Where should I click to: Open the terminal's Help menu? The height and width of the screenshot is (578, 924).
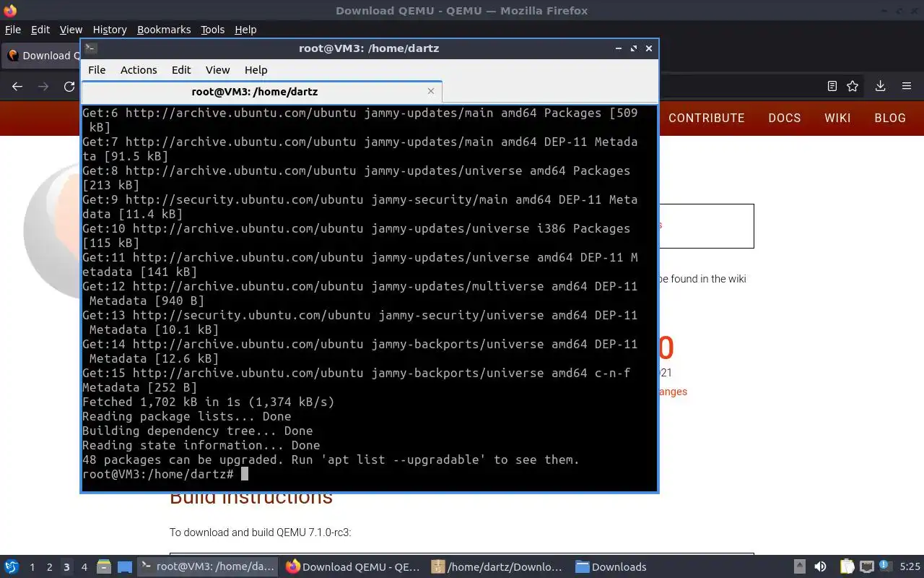pos(256,69)
